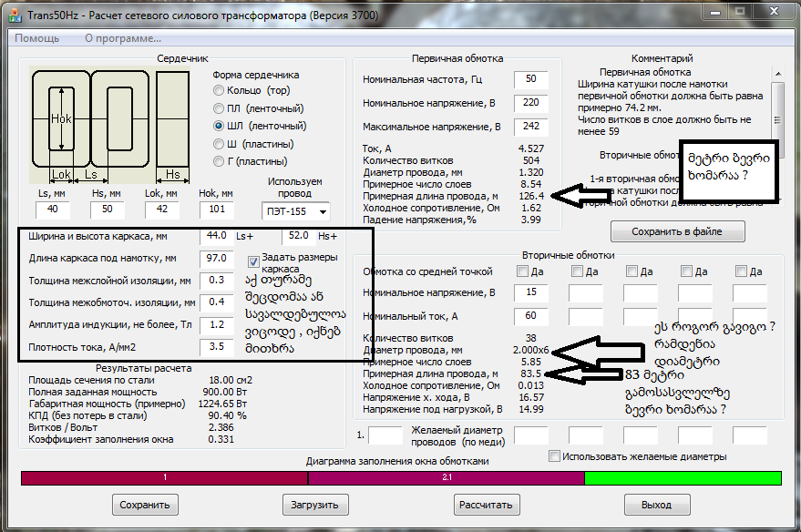801x532 pixels.
Task: Click comment scrollbar up arrow
Action: 777,74
